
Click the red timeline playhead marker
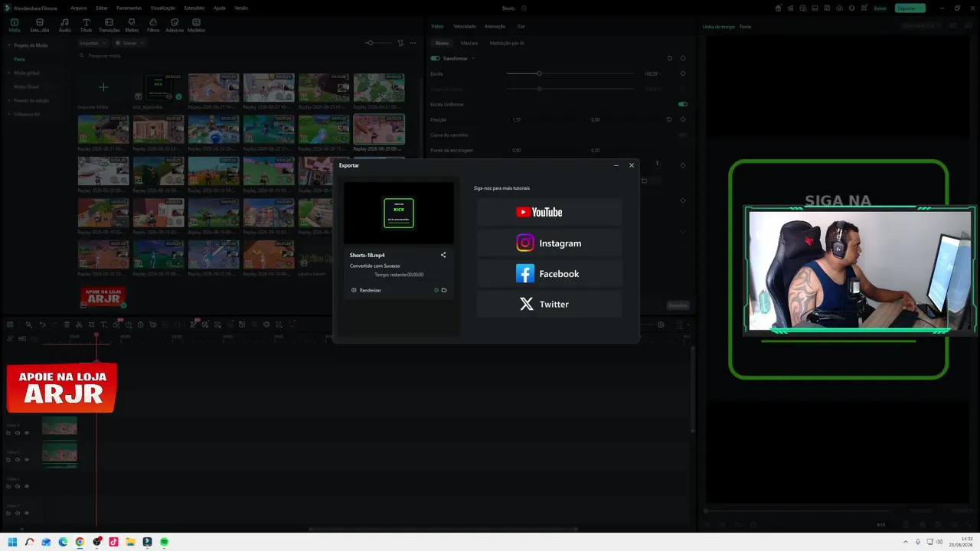tap(96, 335)
